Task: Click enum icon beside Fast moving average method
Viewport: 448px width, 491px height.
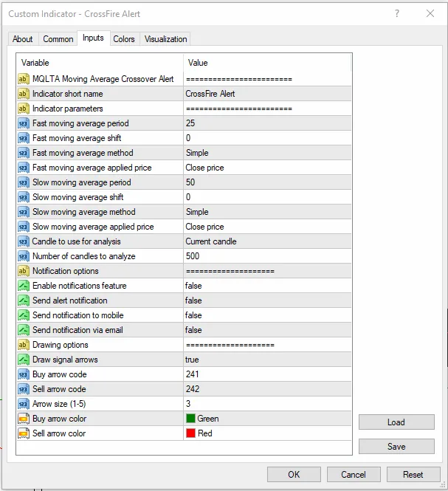Action: 23,153
